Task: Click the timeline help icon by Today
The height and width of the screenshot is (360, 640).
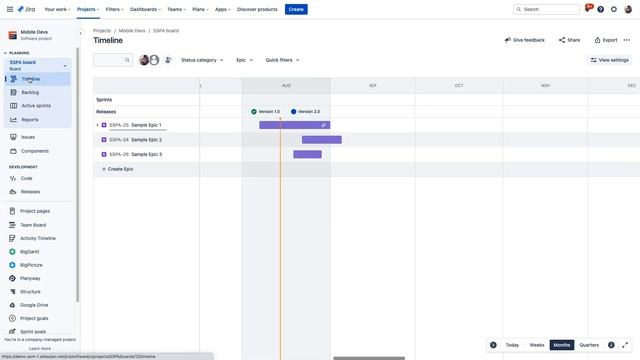Action: click(x=493, y=345)
